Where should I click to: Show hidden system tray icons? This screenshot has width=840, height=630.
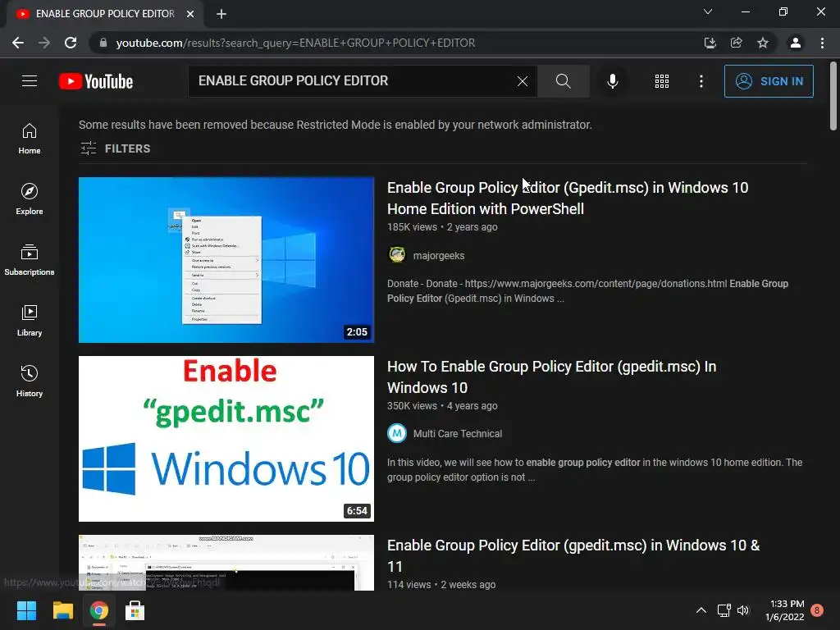click(701, 610)
